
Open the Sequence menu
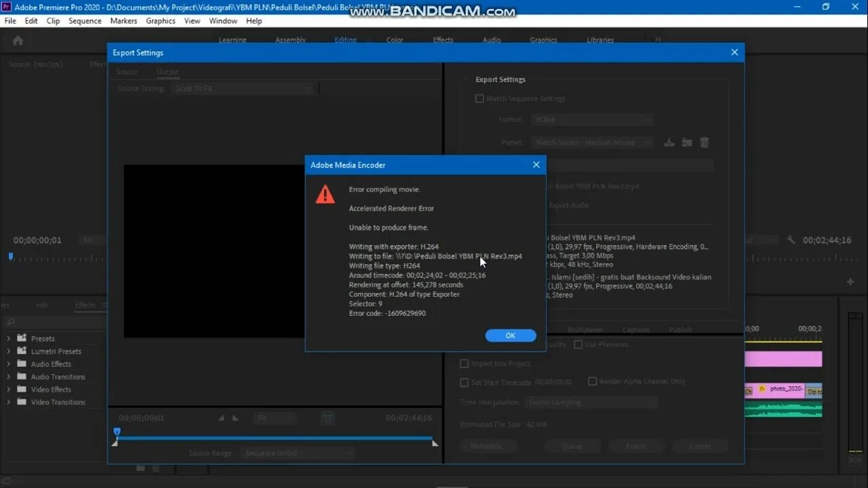tap(85, 21)
